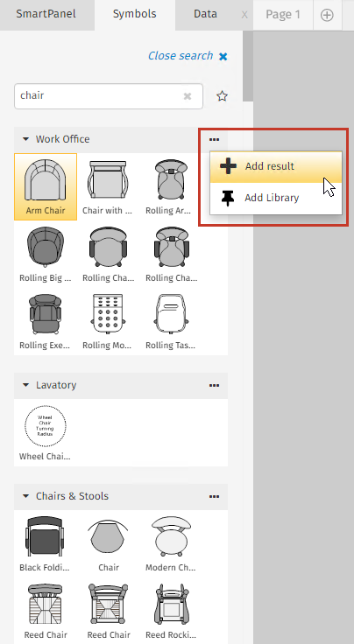354x644 pixels.
Task: Switch to the Data tab
Action: pyautogui.click(x=205, y=14)
